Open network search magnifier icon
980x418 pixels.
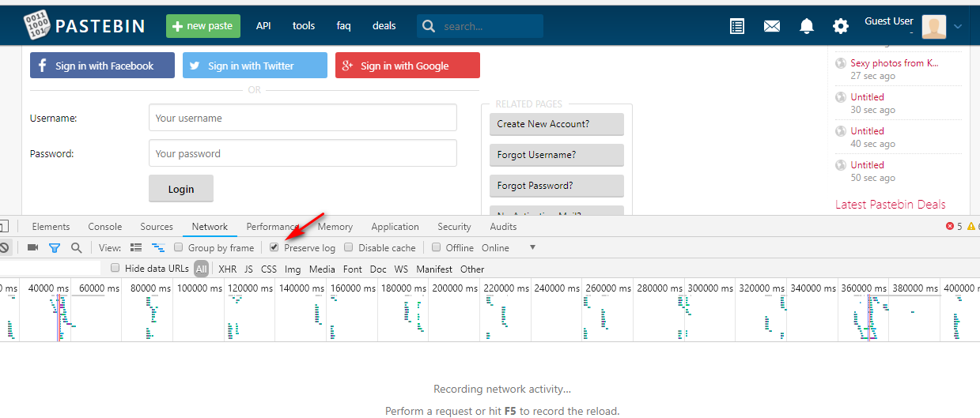[x=76, y=247]
